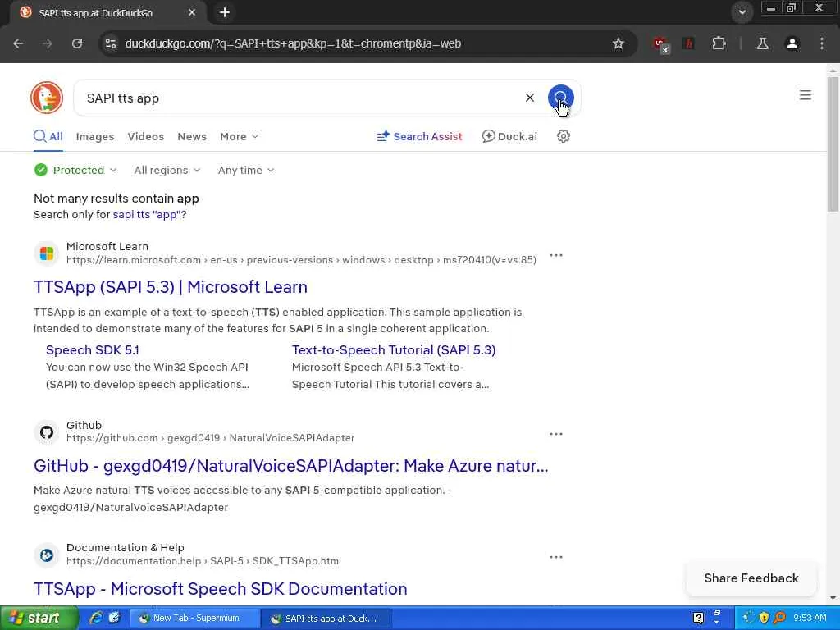Search only for sapi tts "app" link
Image resolution: width=840 pixels, height=630 pixels.
[149, 214]
